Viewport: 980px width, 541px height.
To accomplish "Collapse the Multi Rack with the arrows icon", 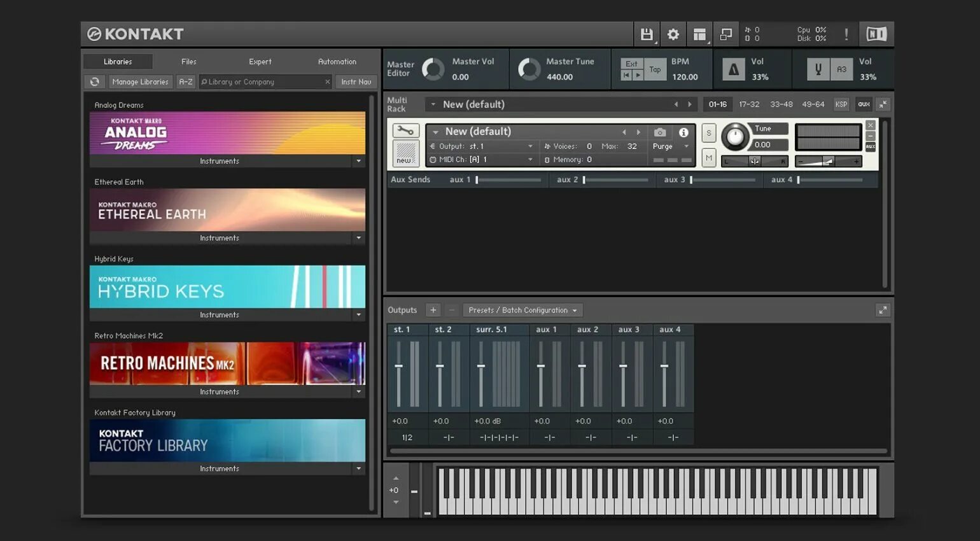I will click(883, 104).
